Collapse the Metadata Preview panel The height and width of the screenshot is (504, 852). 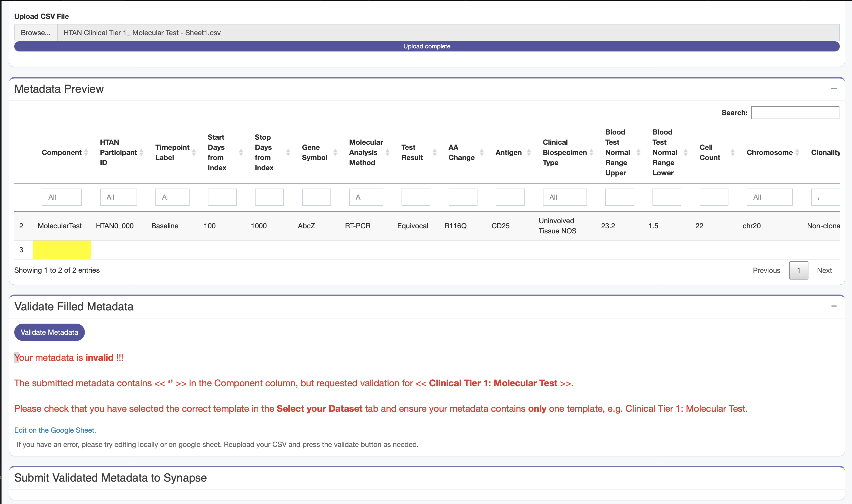[x=834, y=88]
